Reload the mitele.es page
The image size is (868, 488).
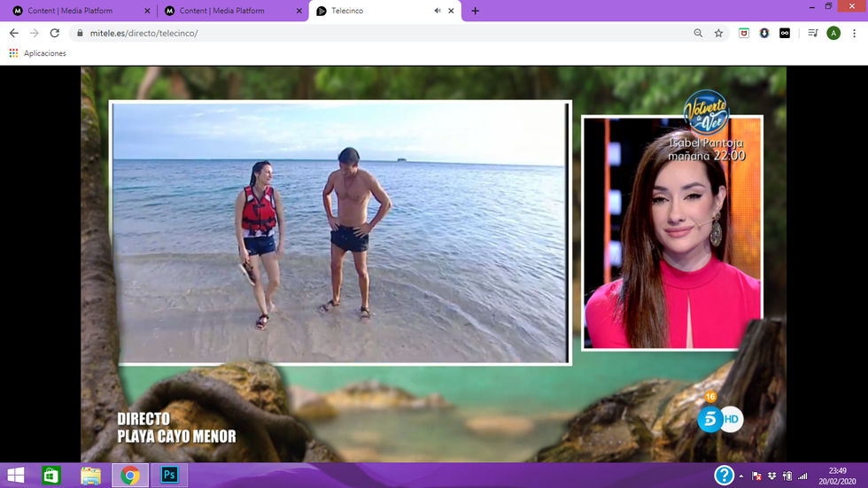(x=55, y=33)
